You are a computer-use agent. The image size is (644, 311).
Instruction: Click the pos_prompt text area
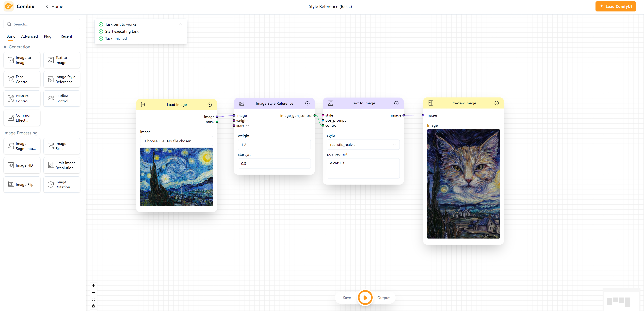click(x=363, y=168)
